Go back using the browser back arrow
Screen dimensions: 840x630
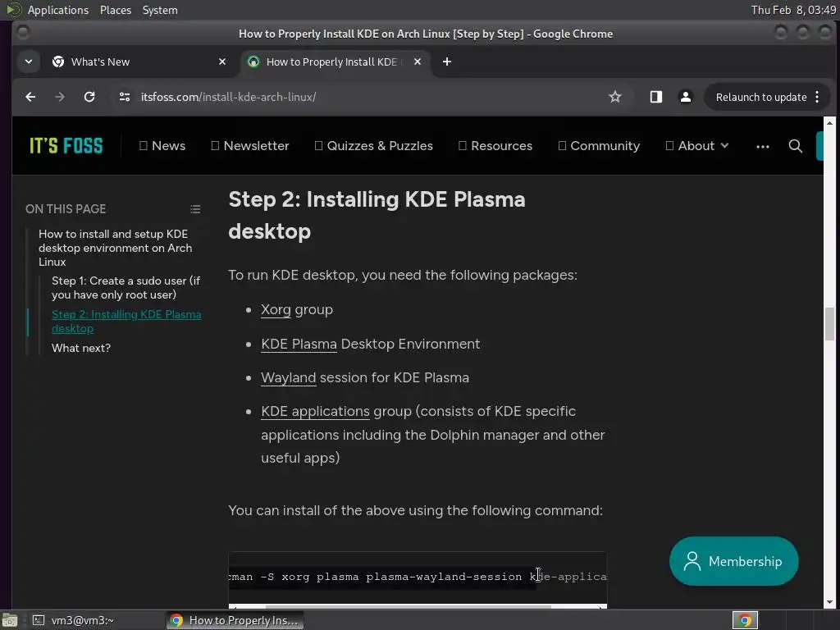(30, 97)
